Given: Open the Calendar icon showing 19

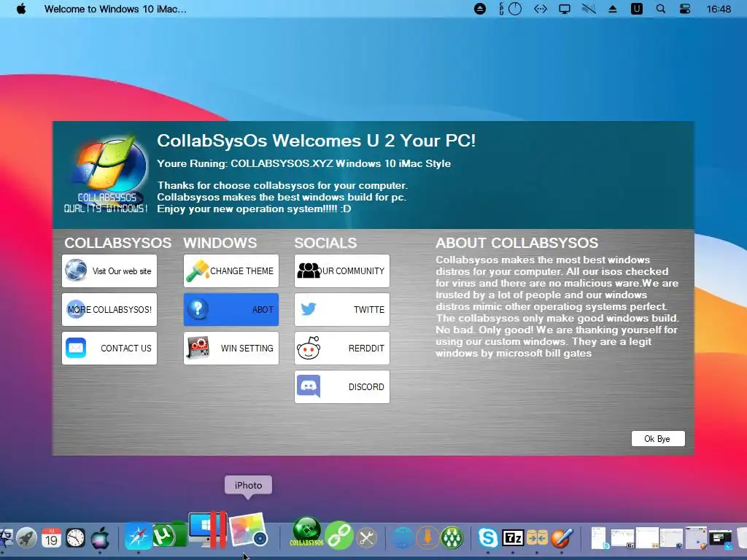Looking at the screenshot, I should 51,538.
